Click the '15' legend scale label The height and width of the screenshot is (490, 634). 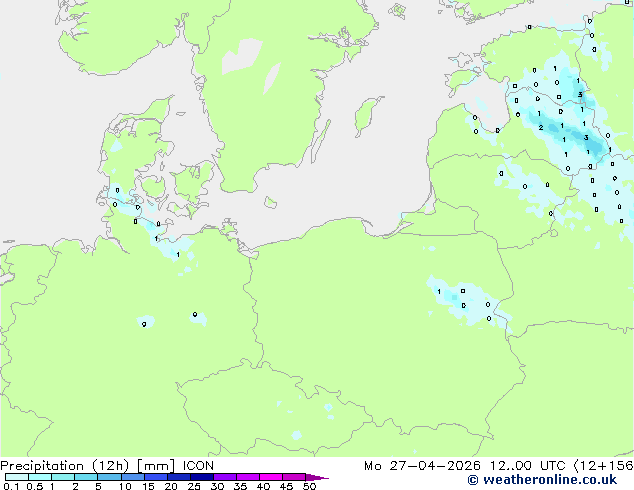148,486
